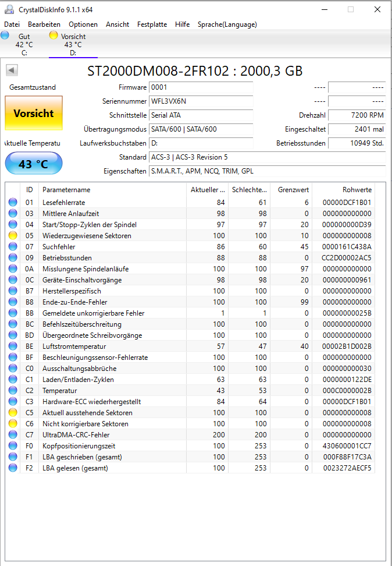392x566 pixels.
Task: Click the blue icon for LBA geschrieben (gesamt)
Action: [13, 457]
